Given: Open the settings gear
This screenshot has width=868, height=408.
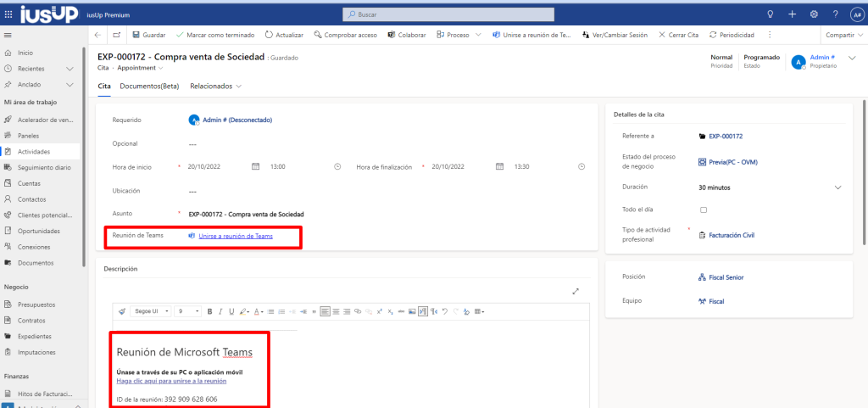Looking at the screenshot, I should coord(814,14).
